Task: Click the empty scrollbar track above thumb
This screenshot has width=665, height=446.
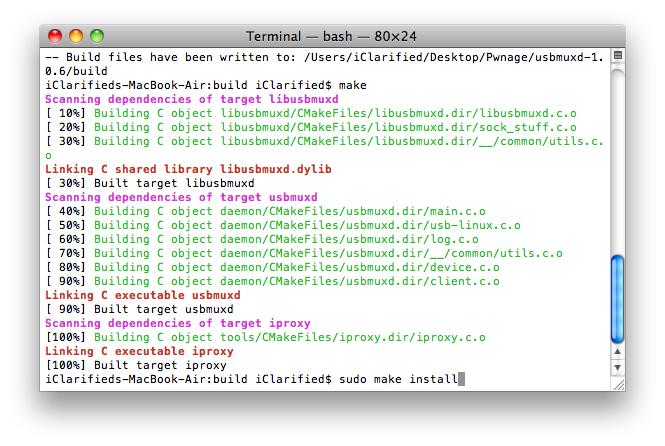Action: [x=617, y=160]
